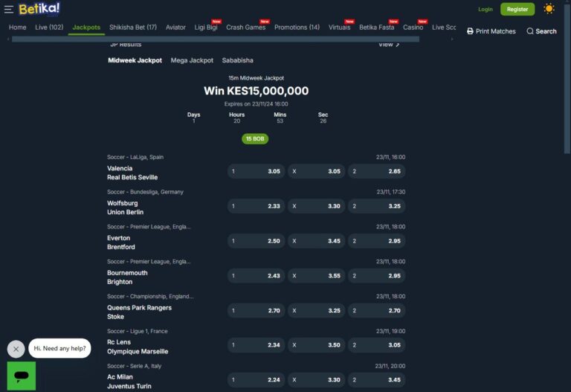Click the printer icon for Print Matches
This screenshot has width=571, height=392.
point(470,31)
